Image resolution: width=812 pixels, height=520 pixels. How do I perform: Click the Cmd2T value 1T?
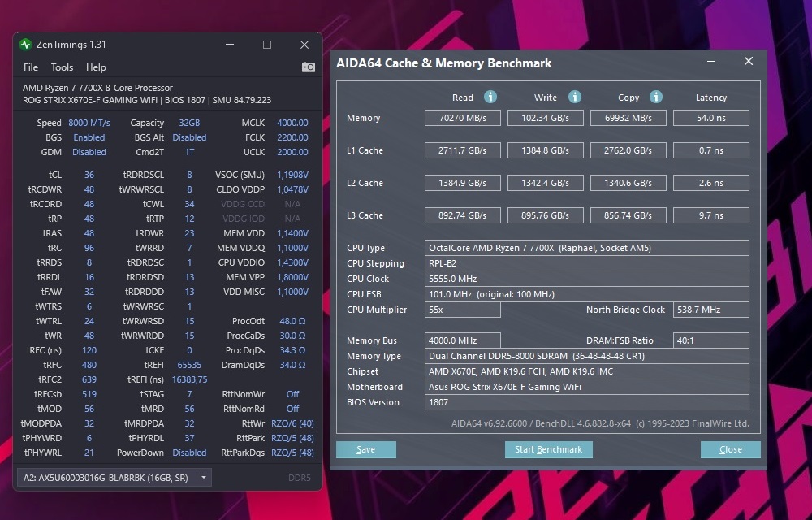[189, 152]
